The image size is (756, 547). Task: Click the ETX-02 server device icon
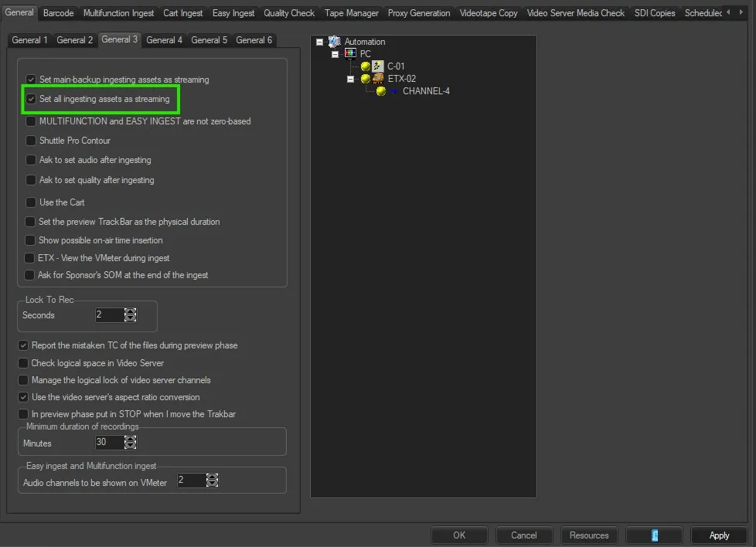tap(378, 79)
